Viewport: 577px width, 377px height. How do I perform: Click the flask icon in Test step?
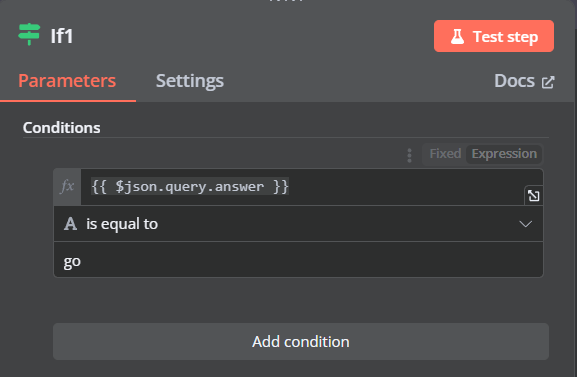point(457,36)
